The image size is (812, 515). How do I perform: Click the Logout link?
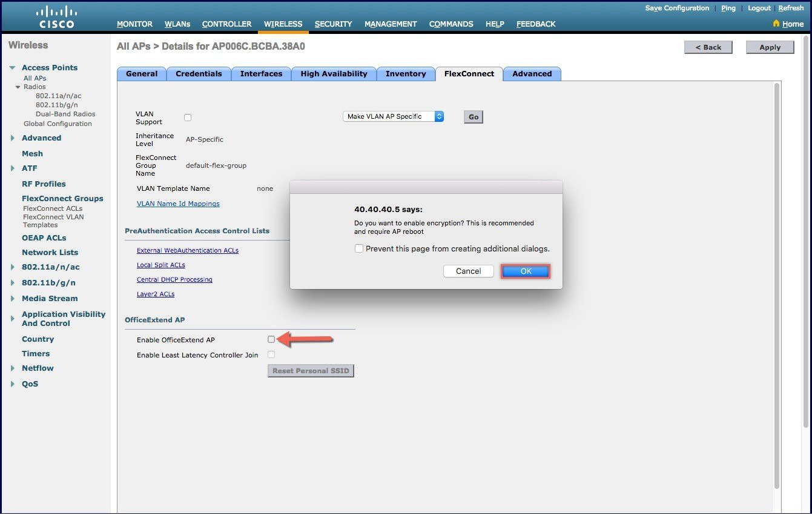(x=759, y=8)
